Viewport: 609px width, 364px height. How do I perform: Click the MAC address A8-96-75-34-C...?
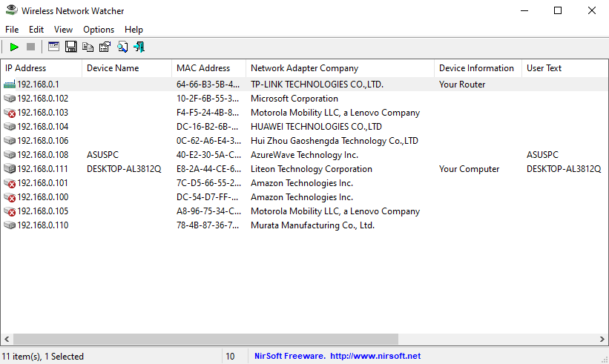coord(208,211)
